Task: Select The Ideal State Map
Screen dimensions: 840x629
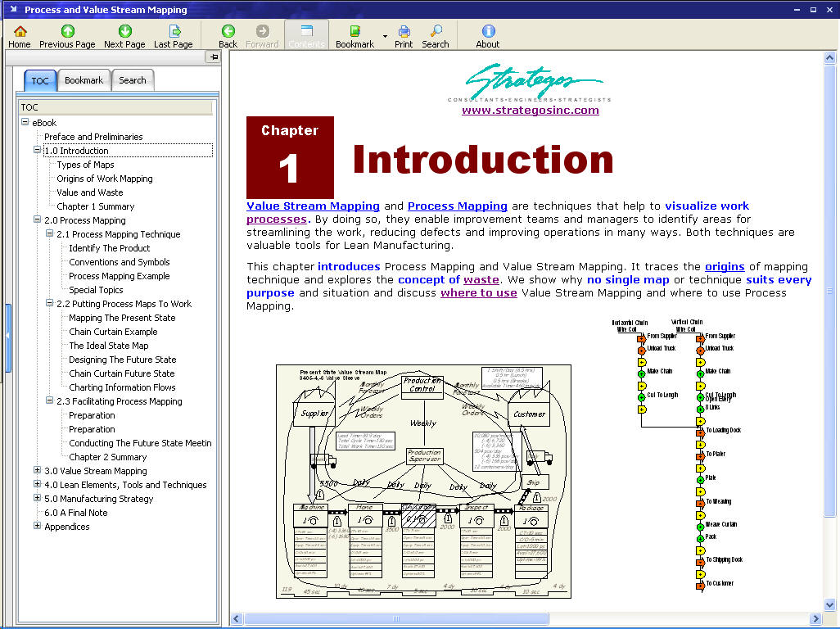Action: click(x=108, y=346)
